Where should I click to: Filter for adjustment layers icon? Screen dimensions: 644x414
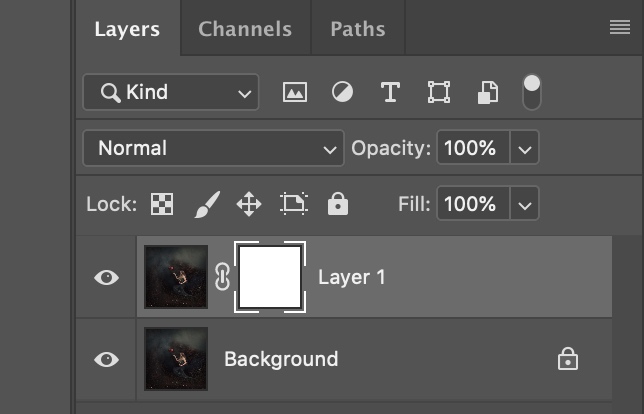pyautogui.click(x=342, y=92)
